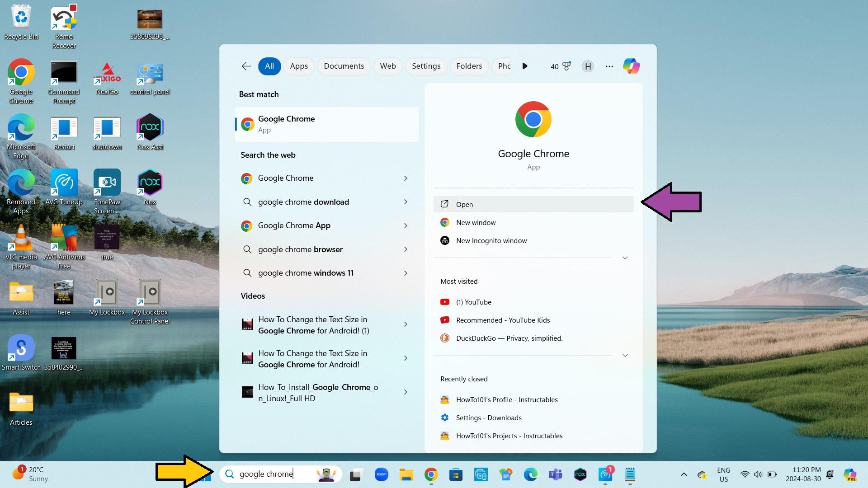Switch to the Folders filter tab
The height and width of the screenshot is (488, 868).
[469, 66]
